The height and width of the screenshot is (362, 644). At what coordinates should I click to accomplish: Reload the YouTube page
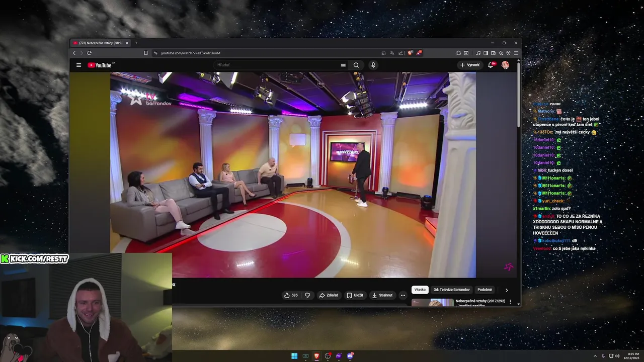coord(89,53)
